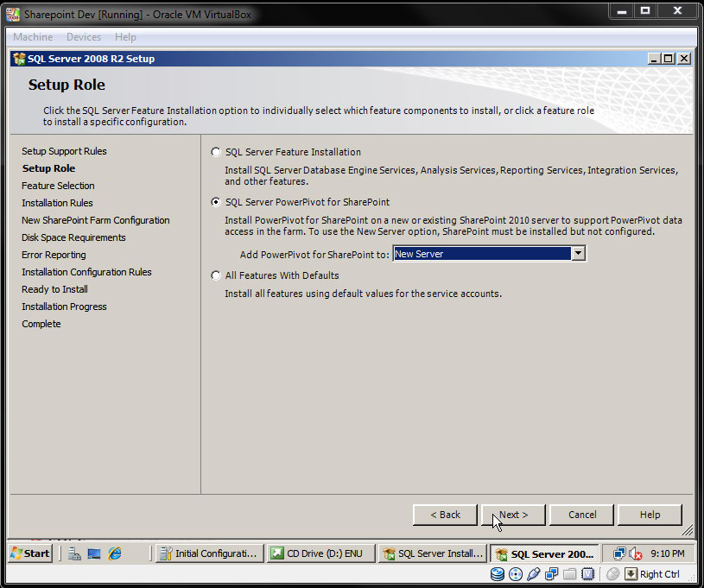Switch to CD Drive (D:) ENU window
Image resolution: width=704 pixels, height=588 pixels.
[320, 553]
